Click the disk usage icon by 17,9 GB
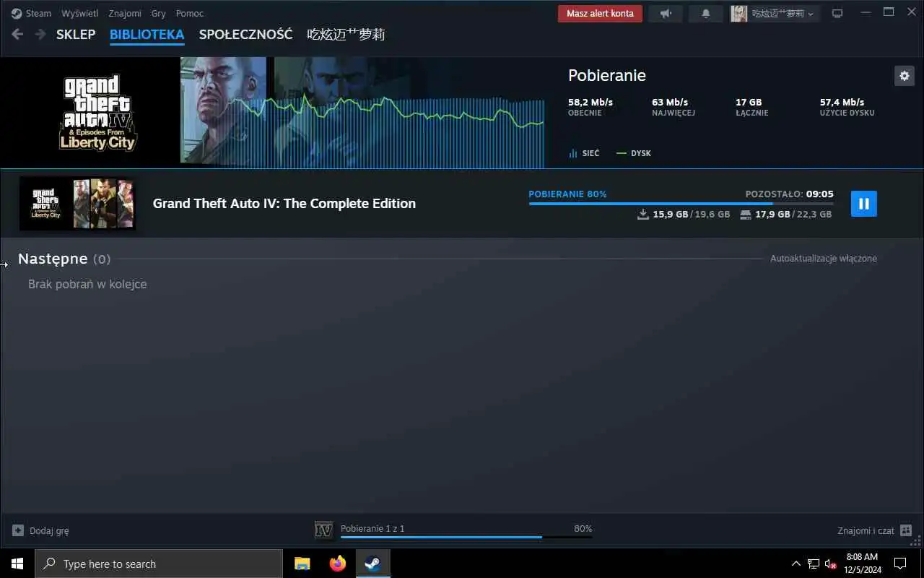This screenshot has height=578, width=924. click(x=746, y=215)
